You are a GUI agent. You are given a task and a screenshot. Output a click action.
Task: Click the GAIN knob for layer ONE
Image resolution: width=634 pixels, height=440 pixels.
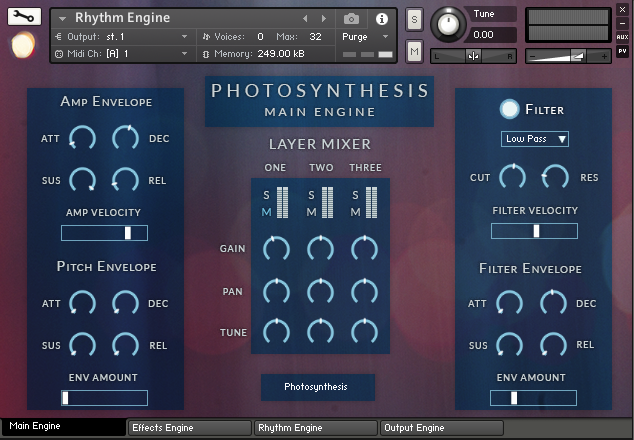(x=277, y=249)
